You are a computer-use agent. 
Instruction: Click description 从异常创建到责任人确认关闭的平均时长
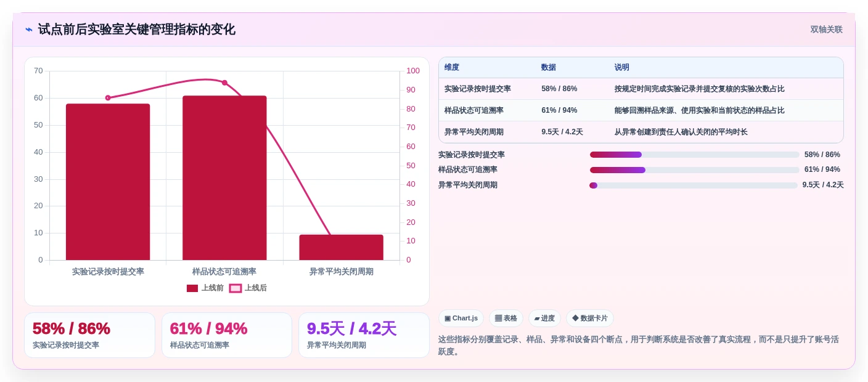coord(681,132)
